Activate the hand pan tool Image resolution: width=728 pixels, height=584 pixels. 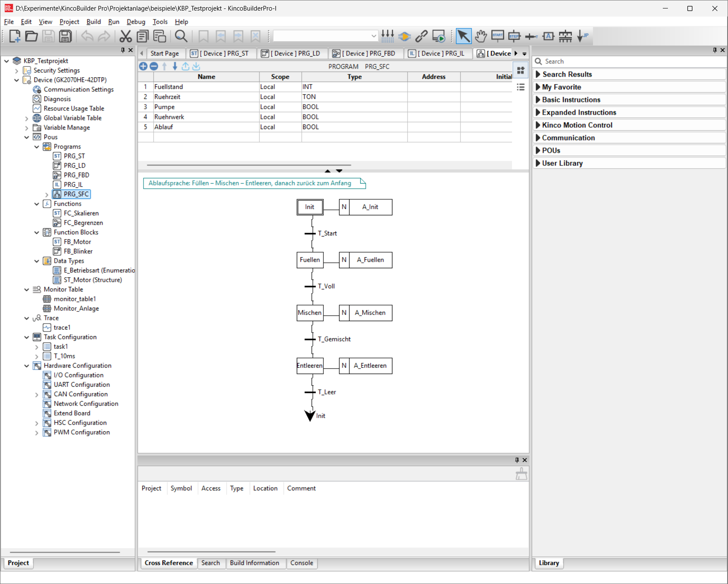pos(480,36)
